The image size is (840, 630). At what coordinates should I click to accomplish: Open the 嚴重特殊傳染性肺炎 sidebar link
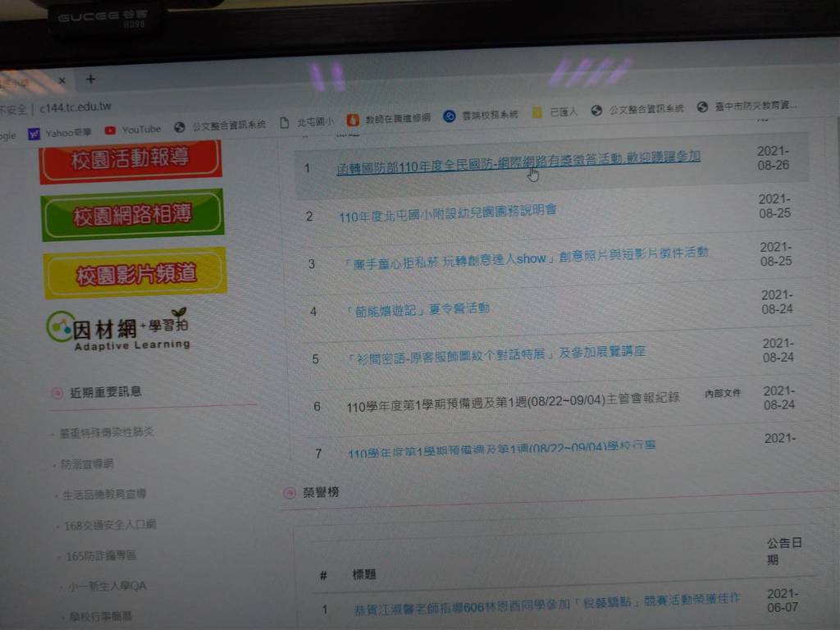106,432
